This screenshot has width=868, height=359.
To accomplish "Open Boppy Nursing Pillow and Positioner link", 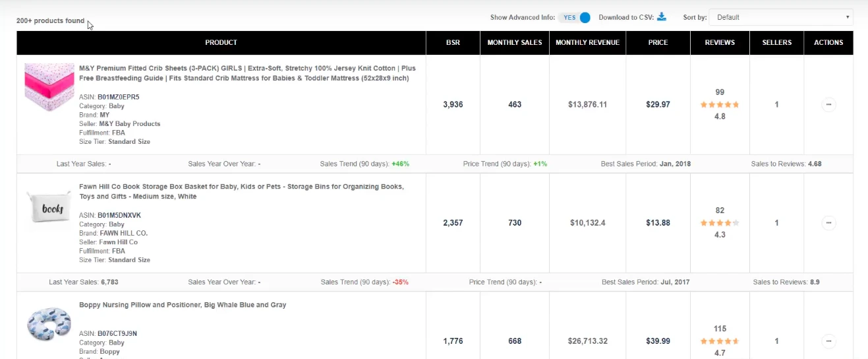I will coord(183,305).
